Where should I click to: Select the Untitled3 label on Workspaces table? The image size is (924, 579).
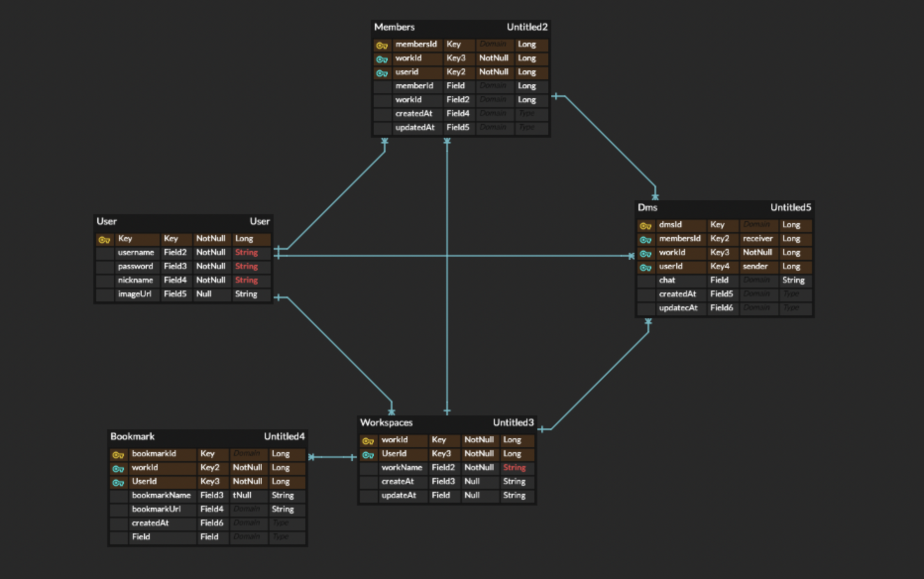(x=513, y=423)
